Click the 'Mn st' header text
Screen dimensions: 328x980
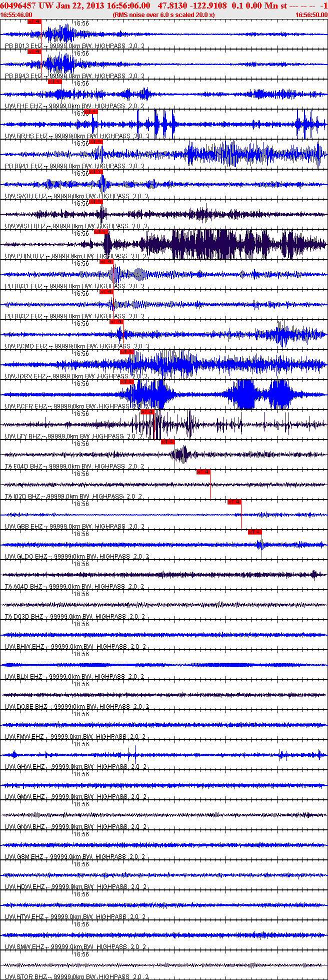pos(275,6)
